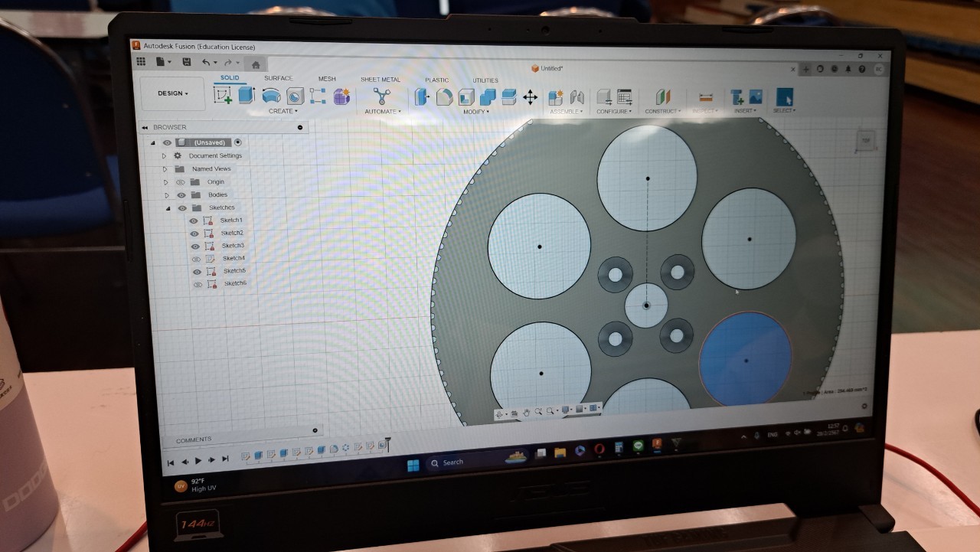The height and width of the screenshot is (552, 980).
Task: Toggle visibility of the Unsaved root component
Action: [167, 142]
